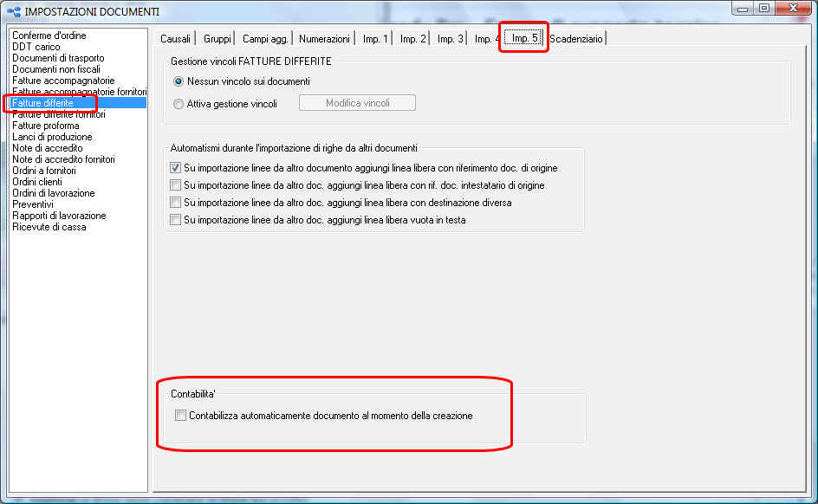Maximize the Impostazioni Documenti window
This screenshot has height=504, width=818.
click(x=764, y=8)
